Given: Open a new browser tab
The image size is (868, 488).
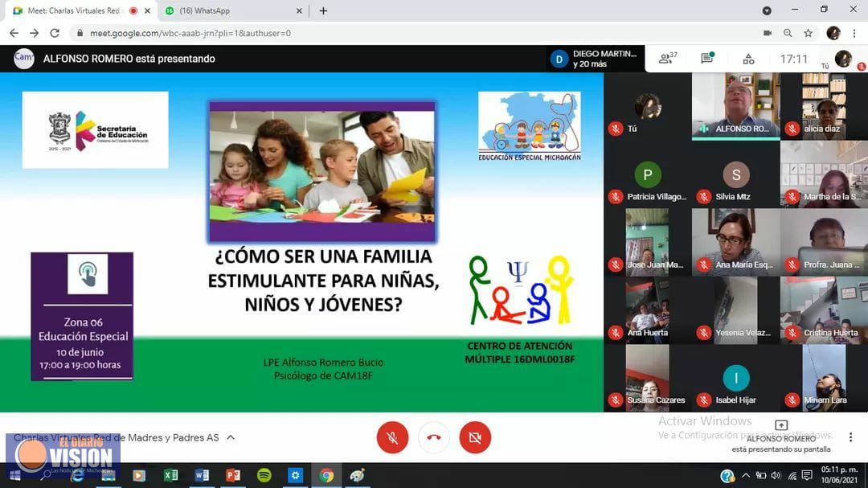Looking at the screenshot, I should click(x=323, y=10).
